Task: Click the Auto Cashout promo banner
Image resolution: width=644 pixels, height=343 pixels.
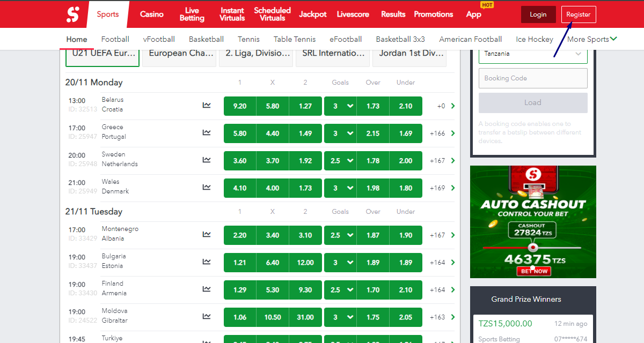Action: pyautogui.click(x=533, y=222)
